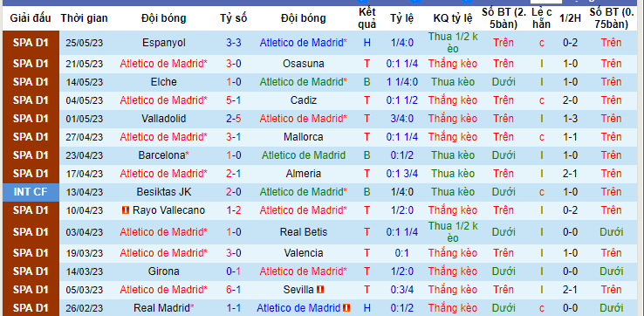Click the 1/2H column header
Viewport: 644px width, 316px height.
(570, 18)
